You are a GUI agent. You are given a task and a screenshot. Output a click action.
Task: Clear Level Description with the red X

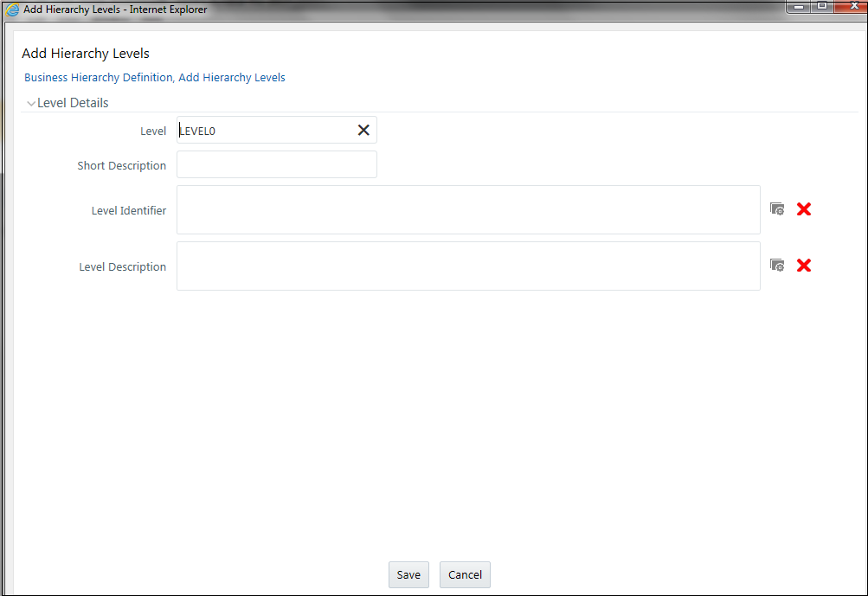(804, 266)
